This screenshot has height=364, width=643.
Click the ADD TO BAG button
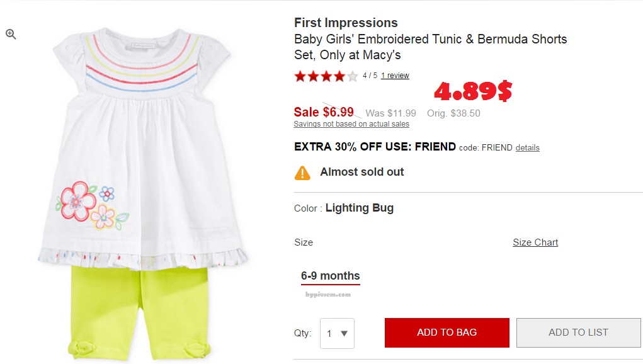click(447, 333)
